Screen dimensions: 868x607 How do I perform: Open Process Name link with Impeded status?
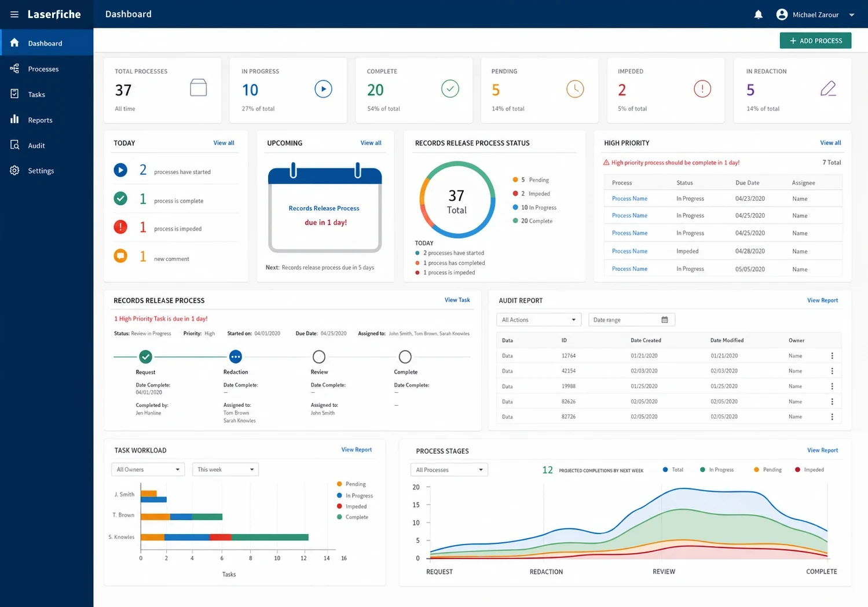[629, 251]
